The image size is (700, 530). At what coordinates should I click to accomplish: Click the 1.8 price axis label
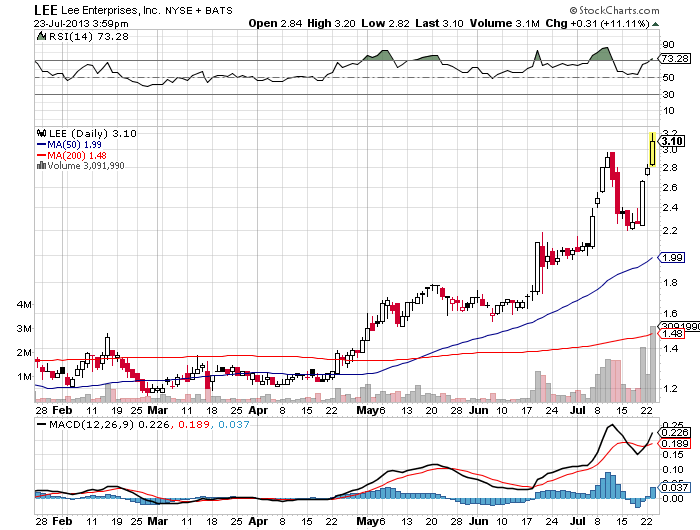(x=670, y=283)
